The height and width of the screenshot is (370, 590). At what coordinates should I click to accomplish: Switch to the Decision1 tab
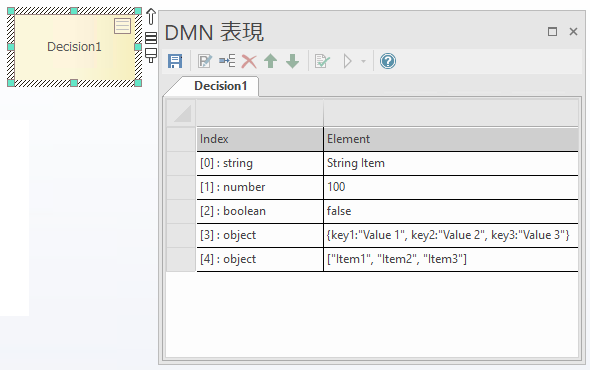pos(220,86)
